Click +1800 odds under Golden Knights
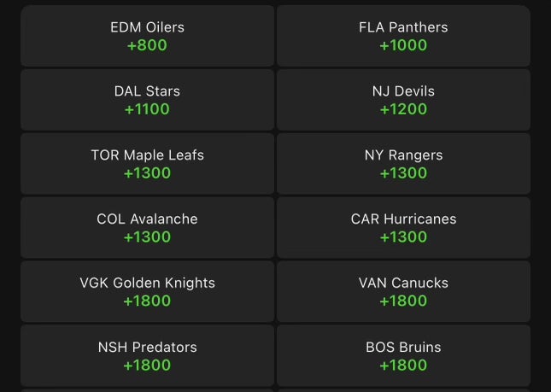Image resolution: width=551 pixels, height=392 pixels. (x=147, y=301)
